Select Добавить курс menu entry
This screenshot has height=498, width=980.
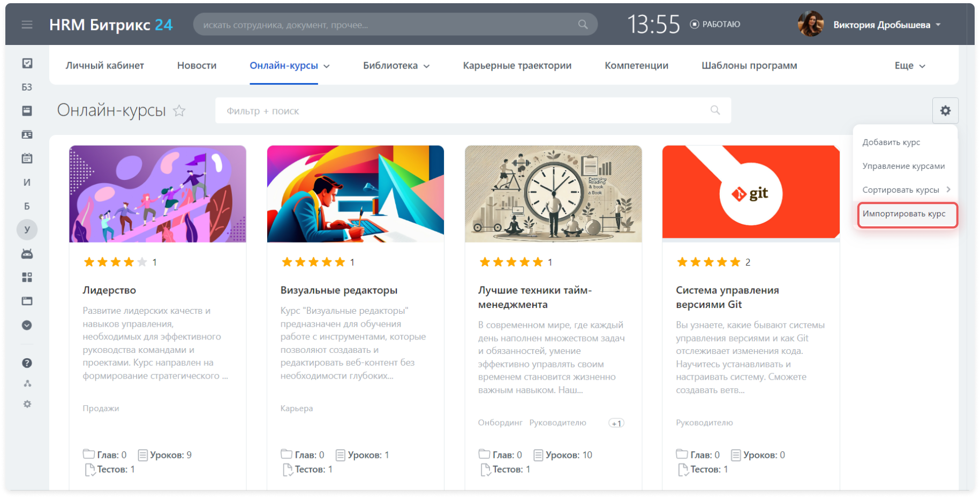click(x=891, y=142)
